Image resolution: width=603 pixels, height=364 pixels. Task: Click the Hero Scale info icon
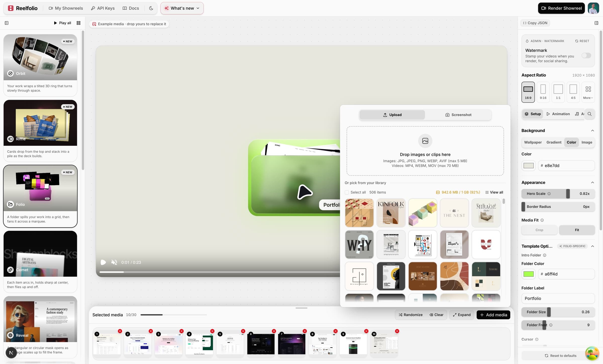(549, 194)
